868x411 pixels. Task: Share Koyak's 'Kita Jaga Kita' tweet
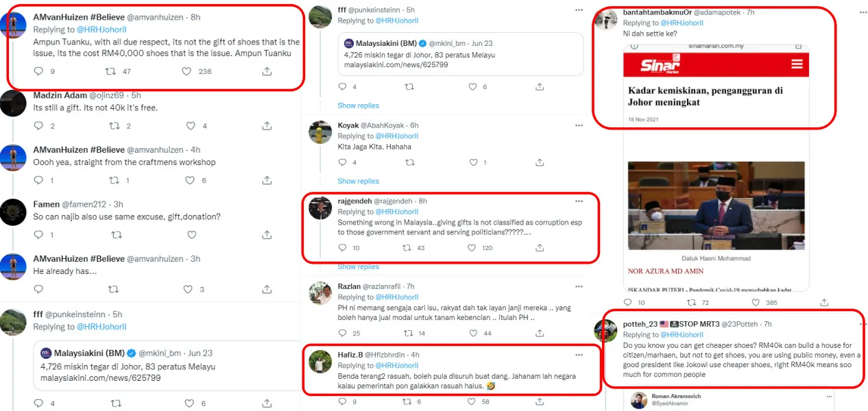click(x=540, y=162)
